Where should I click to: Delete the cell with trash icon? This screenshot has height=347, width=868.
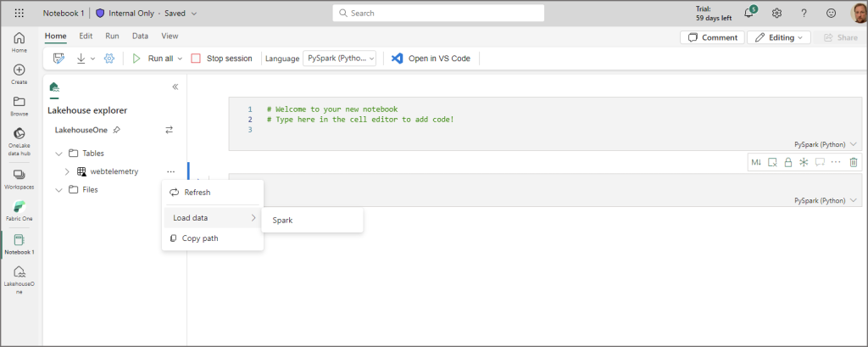[x=854, y=162]
